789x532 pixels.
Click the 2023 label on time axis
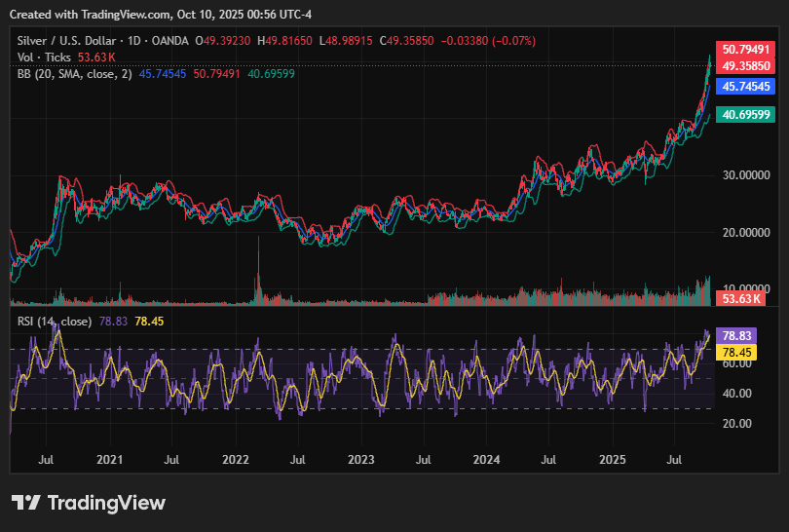[x=360, y=458]
